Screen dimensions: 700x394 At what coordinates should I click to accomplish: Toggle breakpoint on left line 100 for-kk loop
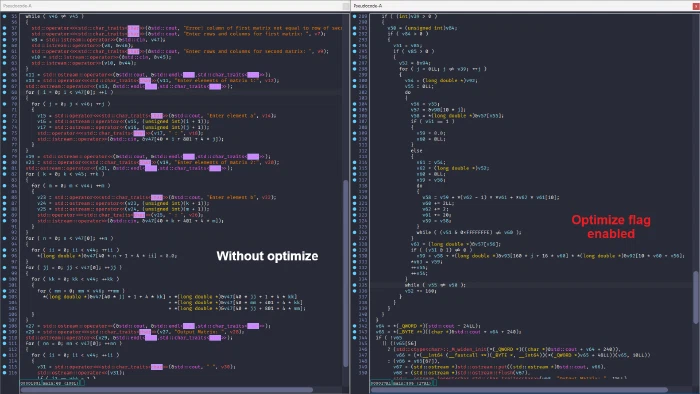pos(4,279)
